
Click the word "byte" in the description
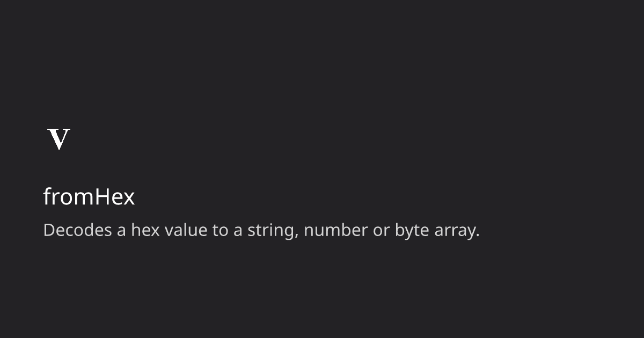click(411, 231)
